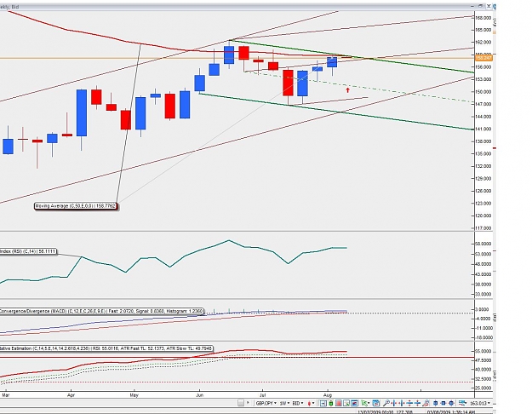Click the orange current price tag 158.247
This screenshot has height=414, width=532.
[483, 58]
